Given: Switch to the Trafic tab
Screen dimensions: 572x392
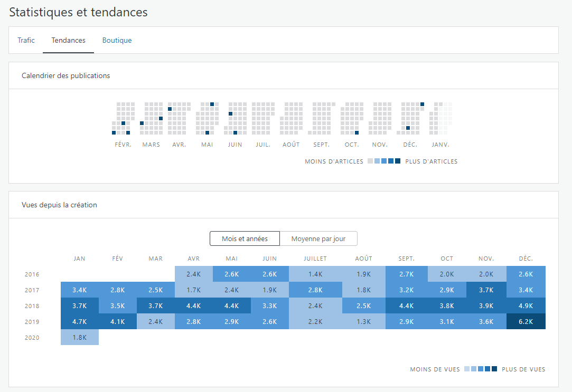Looking at the screenshot, I should click(26, 40).
